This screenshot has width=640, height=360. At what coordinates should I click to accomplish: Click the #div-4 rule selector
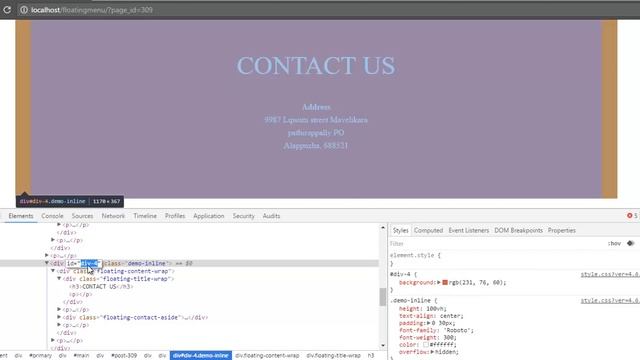coord(400,274)
